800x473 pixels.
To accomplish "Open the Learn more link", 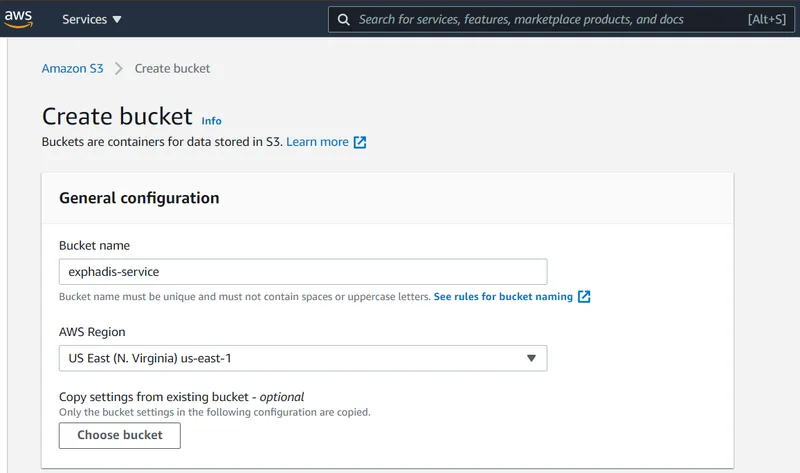I will [x=317, y=142].
